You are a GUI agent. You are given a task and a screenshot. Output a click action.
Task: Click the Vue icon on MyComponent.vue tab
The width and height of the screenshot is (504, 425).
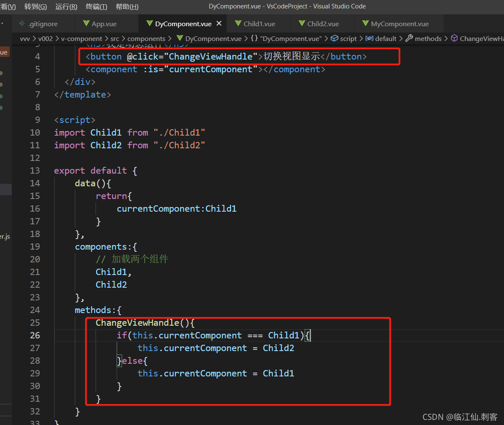click(x=365, y=23)
